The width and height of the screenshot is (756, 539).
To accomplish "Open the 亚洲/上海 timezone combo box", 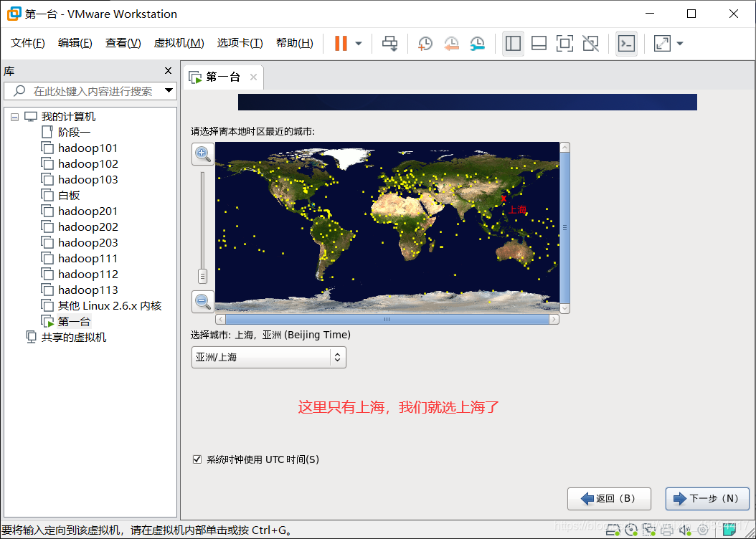I will [x=268, y=357].
